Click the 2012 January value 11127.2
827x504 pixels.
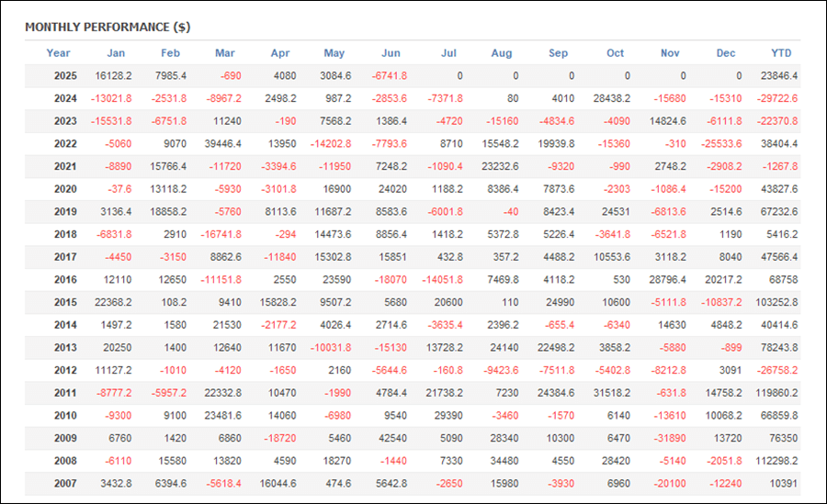[113, 371]
